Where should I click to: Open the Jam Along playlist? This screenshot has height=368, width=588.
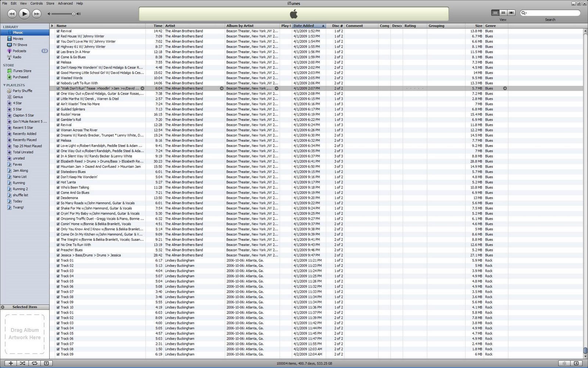[25, 170]
